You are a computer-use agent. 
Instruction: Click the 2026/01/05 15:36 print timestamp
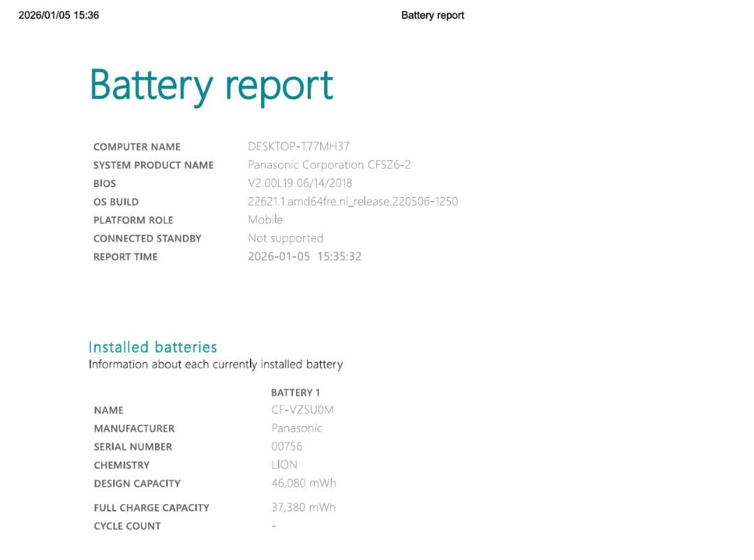click(59, 15)
